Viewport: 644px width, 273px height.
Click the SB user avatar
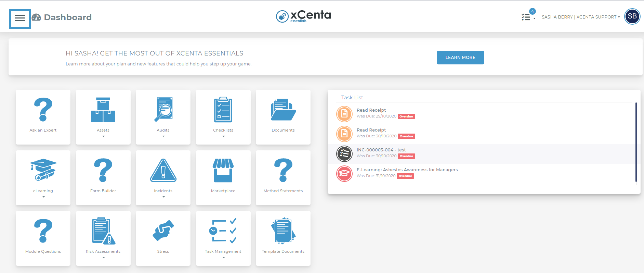coord(632,16)
